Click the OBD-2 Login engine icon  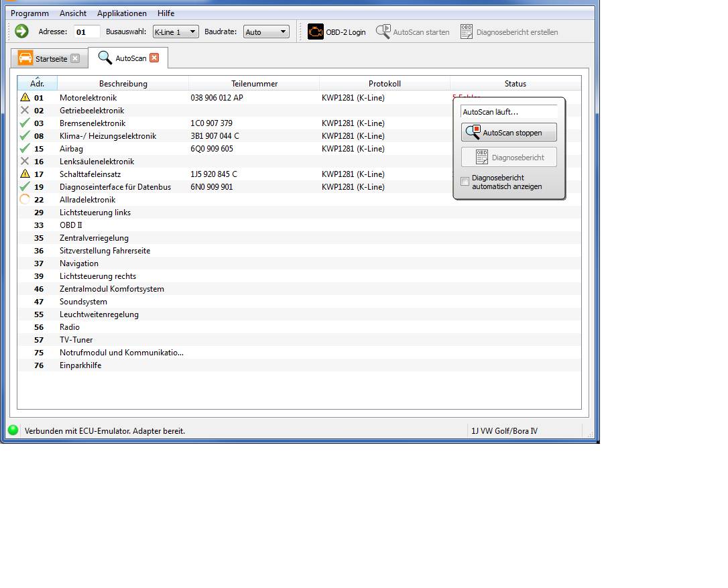click(x=315, y=32)
